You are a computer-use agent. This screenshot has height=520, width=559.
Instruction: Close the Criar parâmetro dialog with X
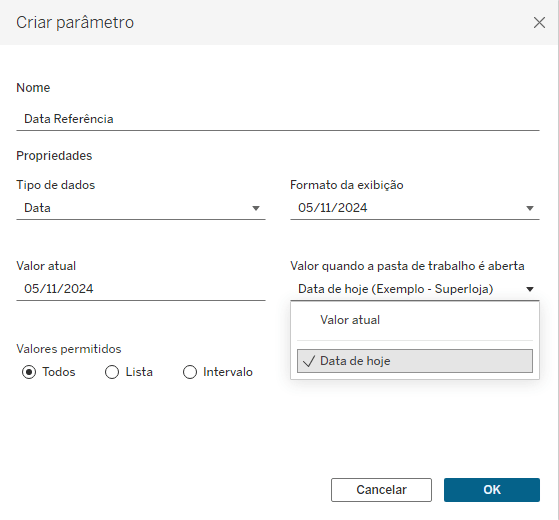pos(539,22)
